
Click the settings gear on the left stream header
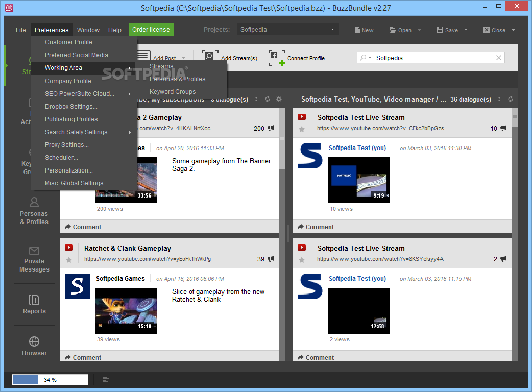coord(279,99)
